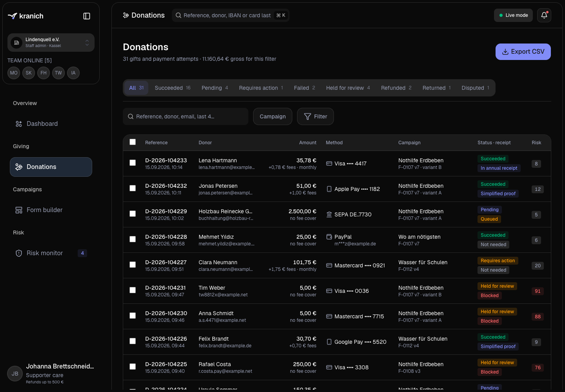Expand the Lindenquell e.V. organization switcher

click(51, 42)
